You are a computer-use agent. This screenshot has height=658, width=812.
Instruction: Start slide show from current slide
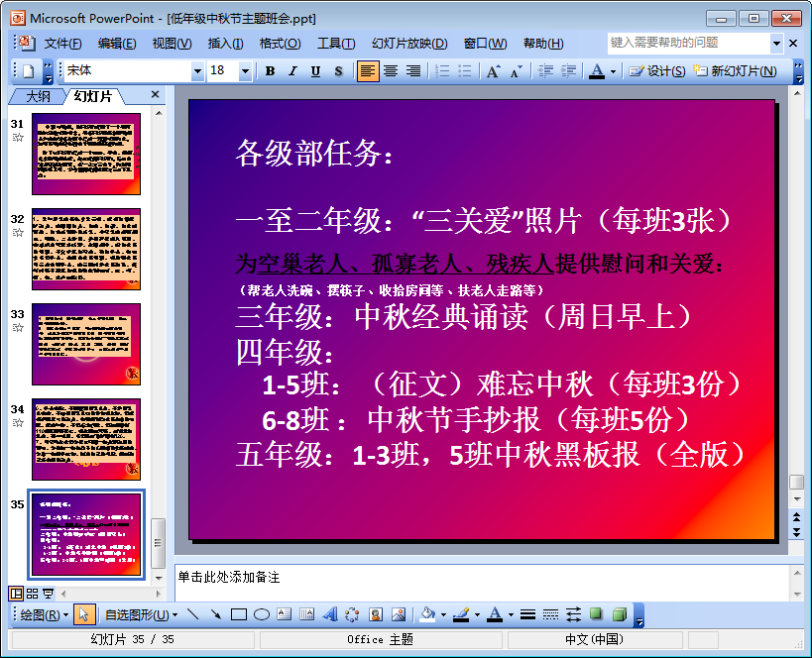point(49,594)
